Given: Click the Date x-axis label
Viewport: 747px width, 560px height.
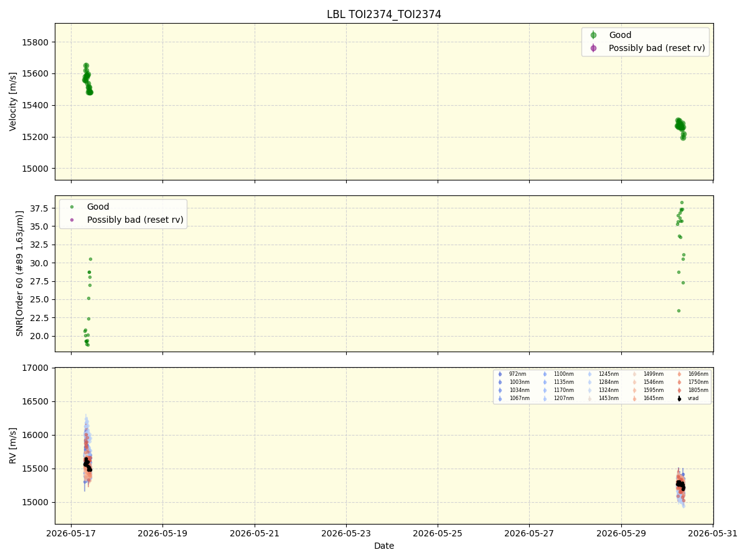Looking at the screenshot, I should click(x=384, y=546).
